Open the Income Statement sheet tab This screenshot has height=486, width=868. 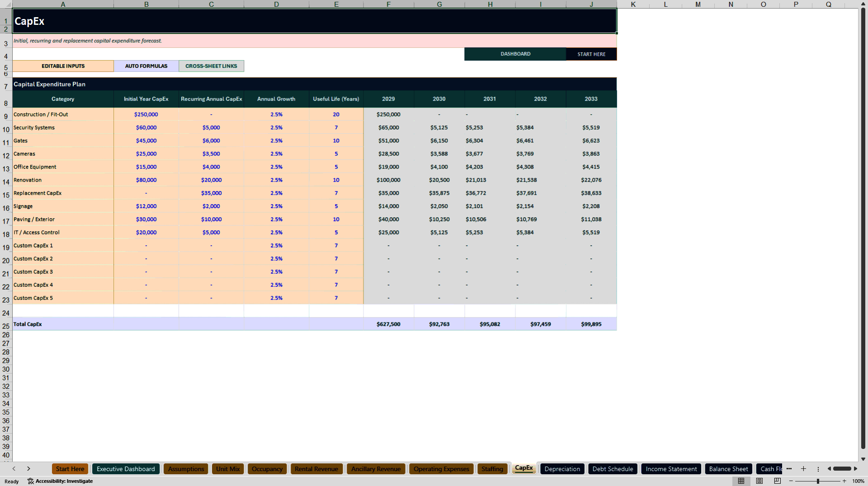[x=671, y=469]
